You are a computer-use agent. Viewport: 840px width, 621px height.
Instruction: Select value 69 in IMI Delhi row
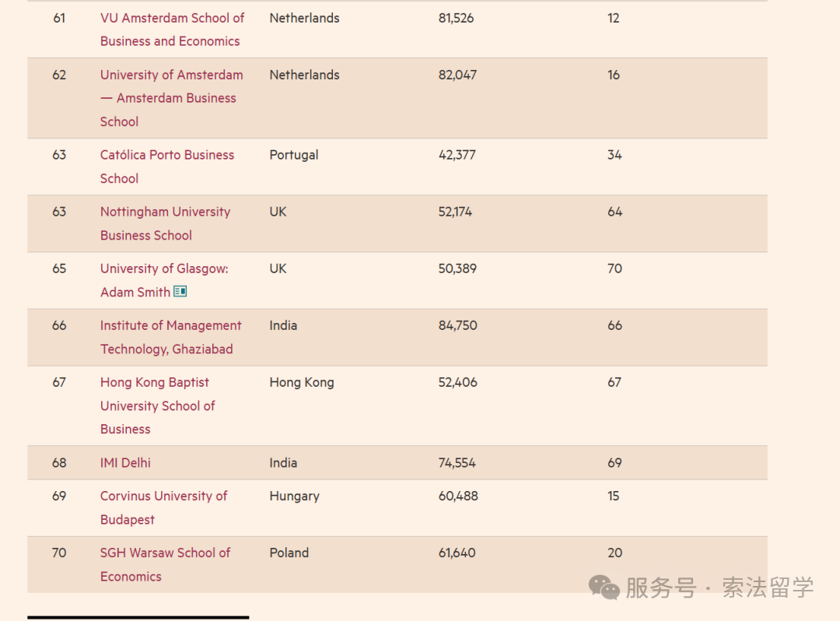[615, 463]
